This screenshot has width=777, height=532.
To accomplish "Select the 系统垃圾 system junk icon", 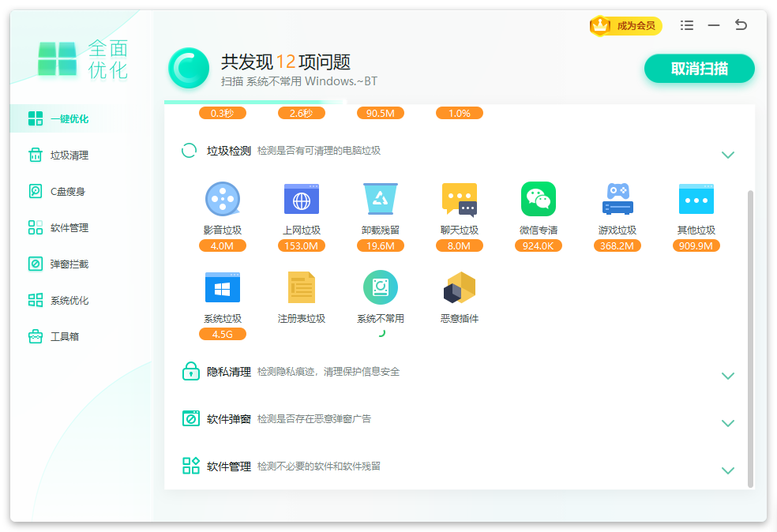I will coord(222,287).
